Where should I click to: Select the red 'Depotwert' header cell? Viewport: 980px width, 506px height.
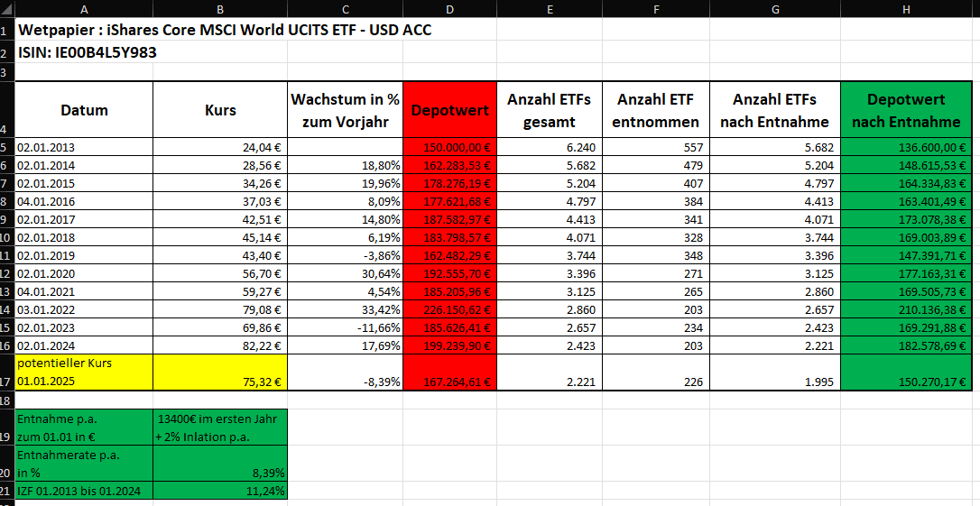pos(450,109)
